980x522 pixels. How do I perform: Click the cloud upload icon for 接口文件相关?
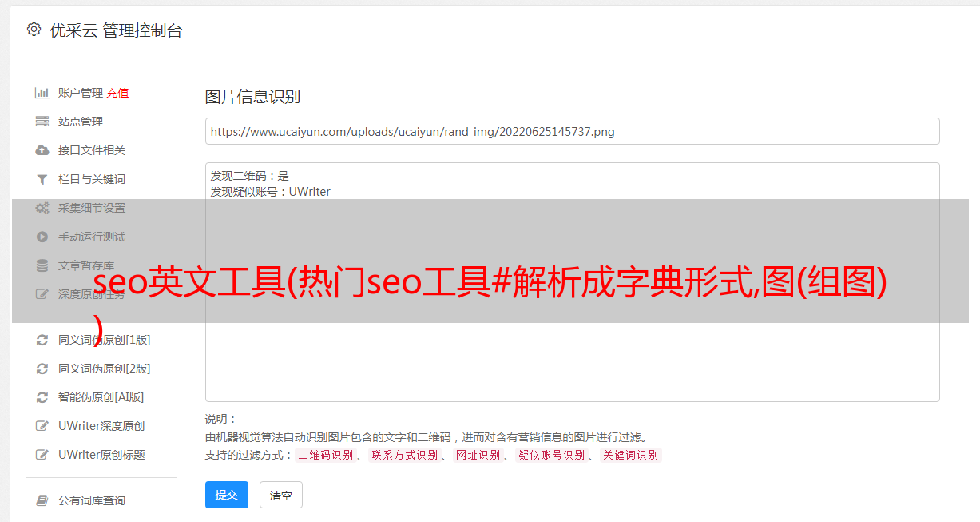tap(42, 150)
